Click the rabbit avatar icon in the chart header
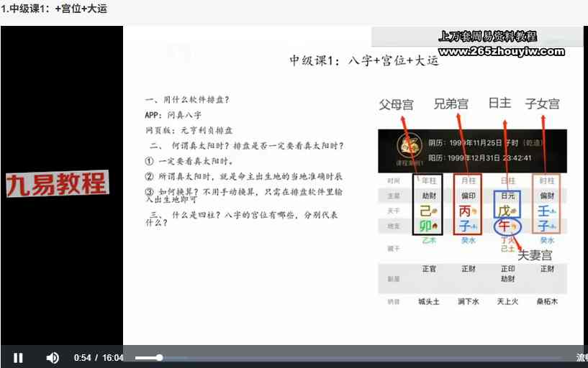The width and height of the screenshot is (588, 368). pyautogui.click(x=409, y=148)
